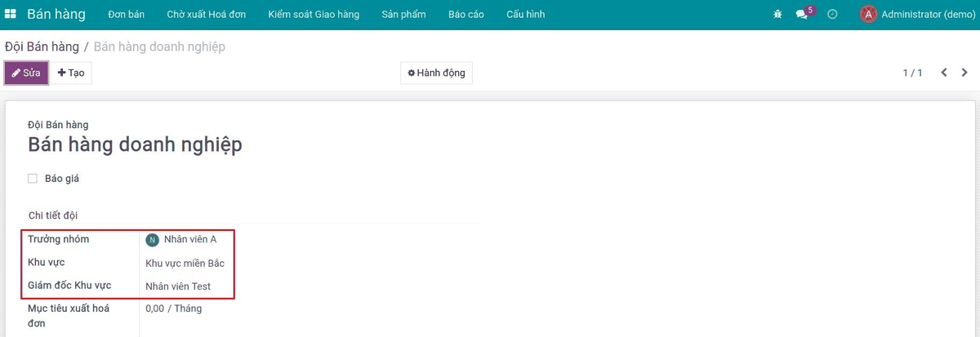
Task: Click the Chi tiết đội section heading
Action: pos(53,215)
